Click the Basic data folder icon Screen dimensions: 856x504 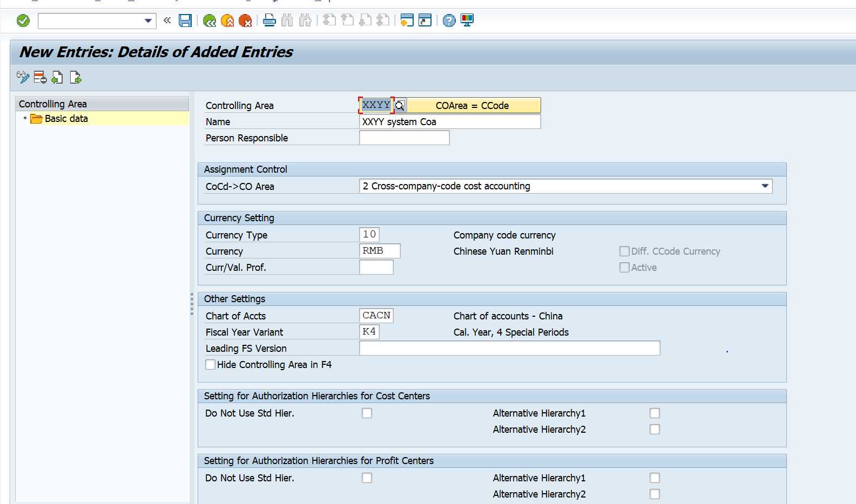[x=36, y=119]
